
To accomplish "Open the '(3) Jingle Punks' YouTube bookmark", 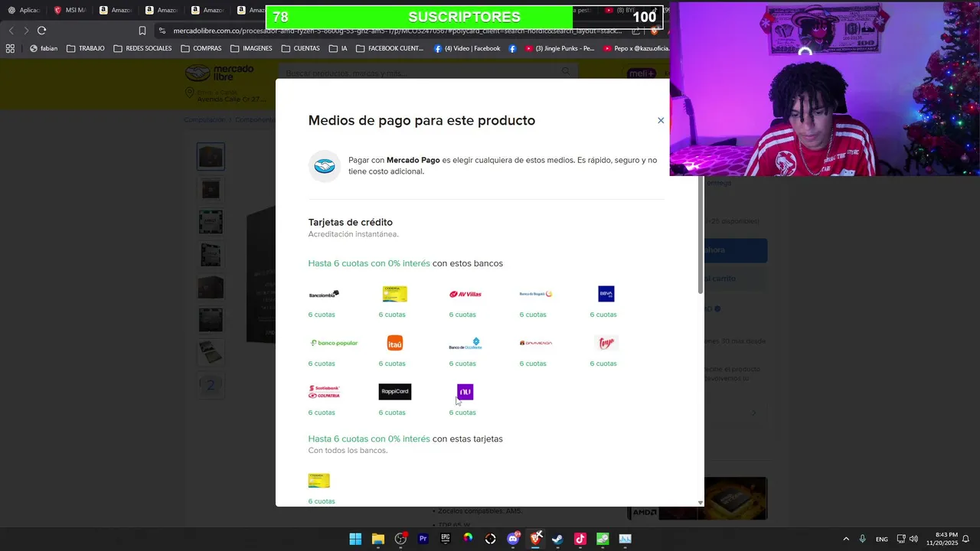I will pyautogui.click(x=560, y=48).
